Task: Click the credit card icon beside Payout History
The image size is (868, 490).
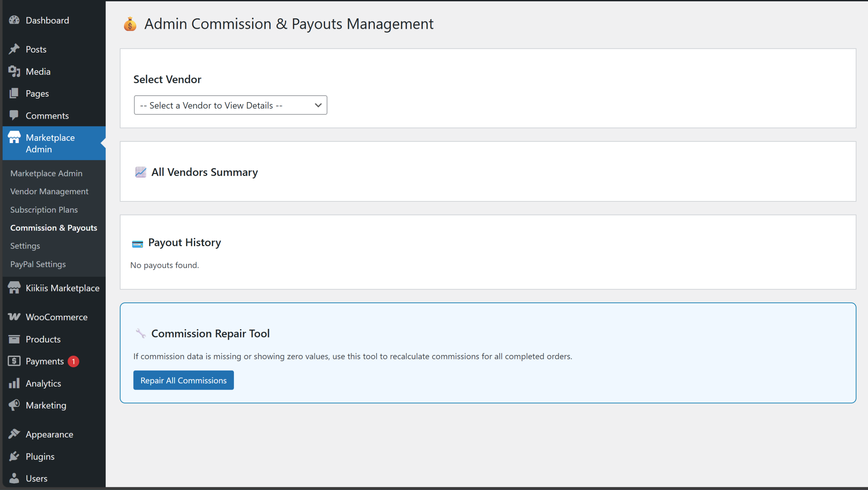Action: [137, 244]
